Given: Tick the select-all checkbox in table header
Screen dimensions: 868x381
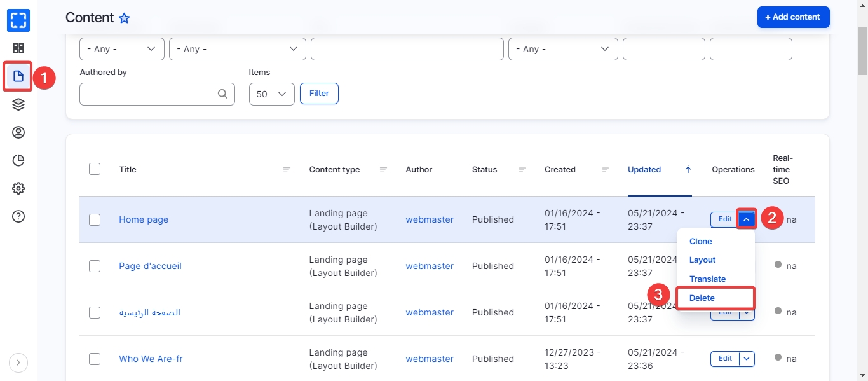Looking at the screenshot, I should (95, 169).
